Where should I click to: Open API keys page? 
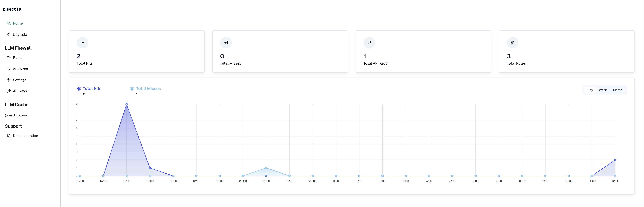[x=20, y=91]
